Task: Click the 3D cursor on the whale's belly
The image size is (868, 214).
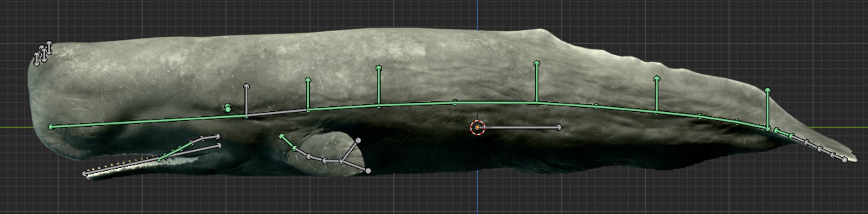Action: tap(477, 128)
